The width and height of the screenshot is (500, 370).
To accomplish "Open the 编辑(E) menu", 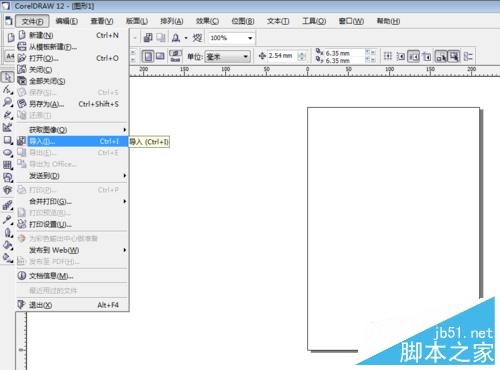I will pos(67,21).
